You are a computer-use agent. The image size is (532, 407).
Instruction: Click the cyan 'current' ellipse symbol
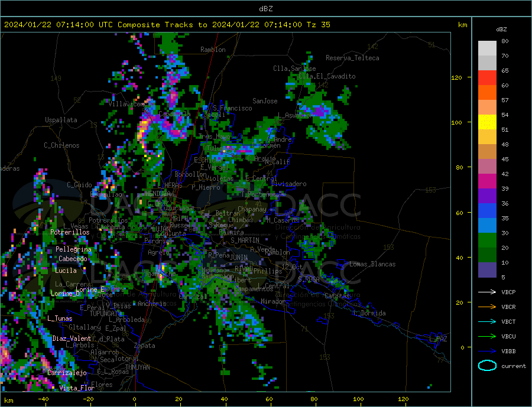487,366
